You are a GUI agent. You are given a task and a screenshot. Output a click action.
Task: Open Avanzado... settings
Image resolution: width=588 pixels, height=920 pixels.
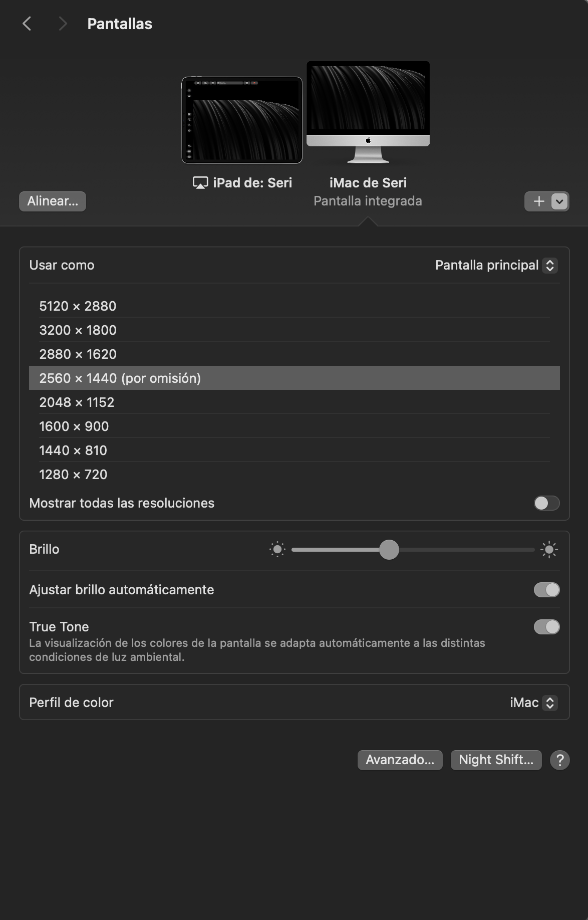click(400, 760)
